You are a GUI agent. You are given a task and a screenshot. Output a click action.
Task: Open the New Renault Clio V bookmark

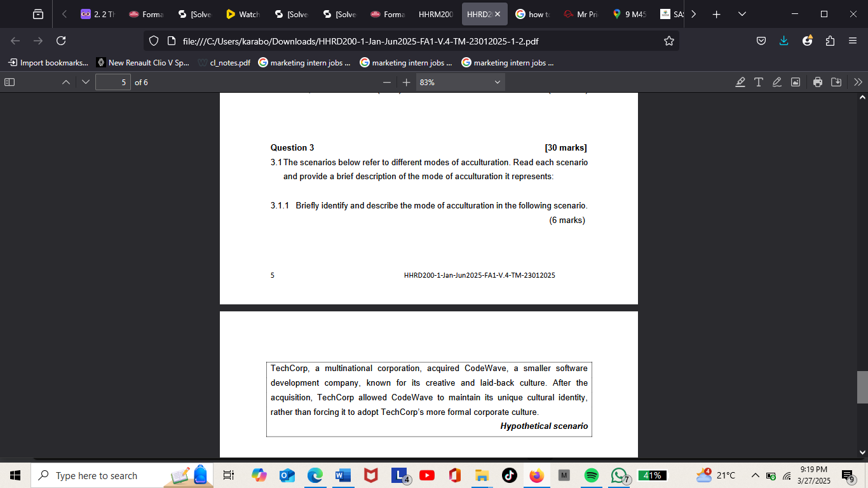pos(143,63)
